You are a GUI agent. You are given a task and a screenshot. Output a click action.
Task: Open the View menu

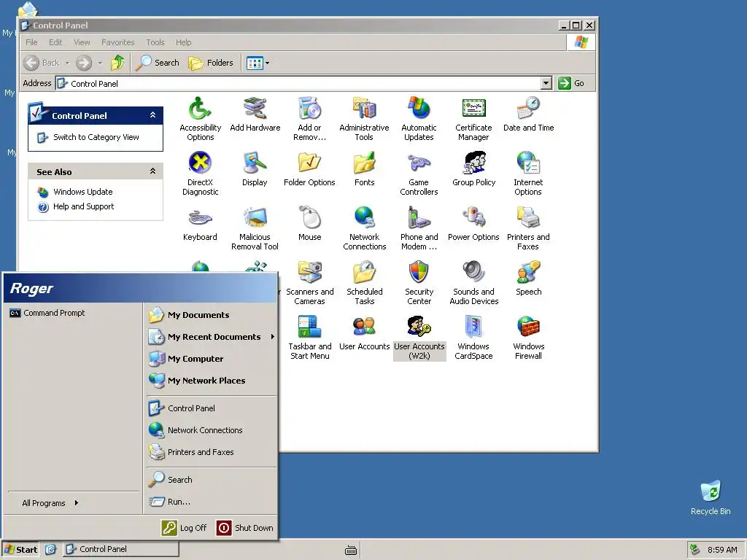pos(82,42)
